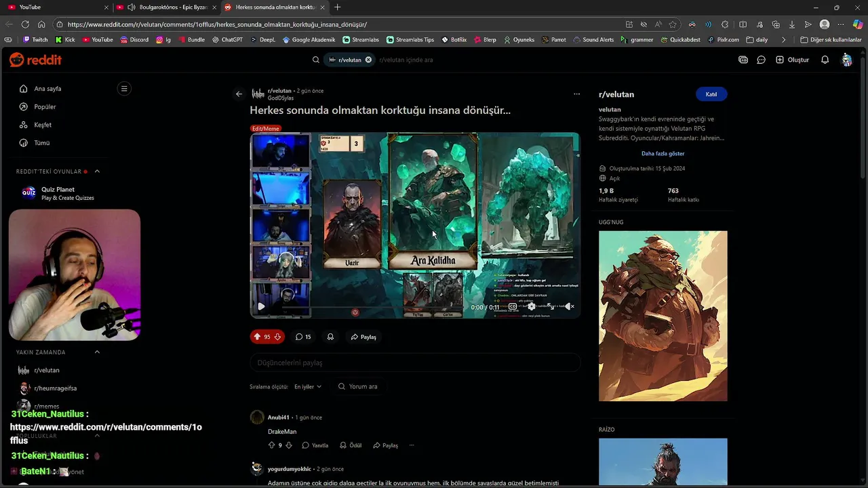Upvote Anubi41's DrakeMan comment
868x488 pixels.
click(x=272, y=445)
